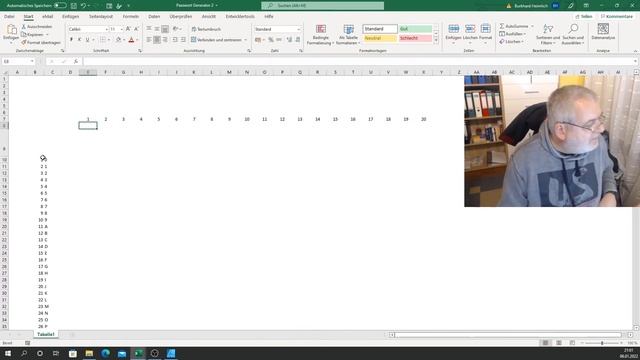
Task: Click the Teilen share button
Action: coord(584,17)
